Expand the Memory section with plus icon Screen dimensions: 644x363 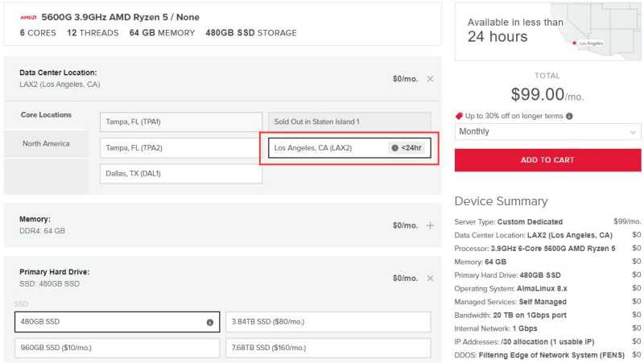[x=430, y=225]
